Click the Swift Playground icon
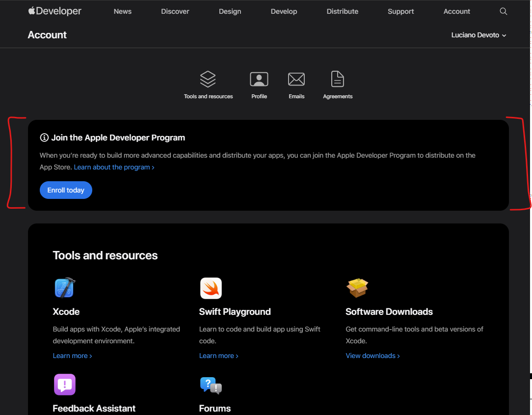This screenshot has height=415, width=532. point(211,288)
